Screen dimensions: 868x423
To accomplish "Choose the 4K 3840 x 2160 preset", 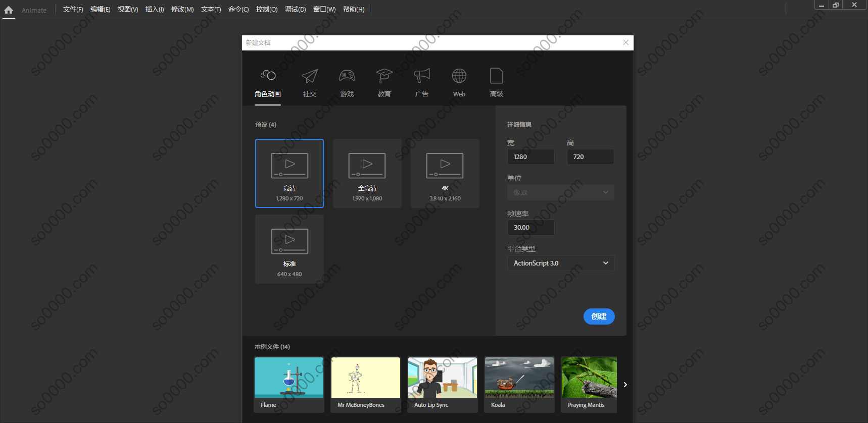I will point(445,173).
